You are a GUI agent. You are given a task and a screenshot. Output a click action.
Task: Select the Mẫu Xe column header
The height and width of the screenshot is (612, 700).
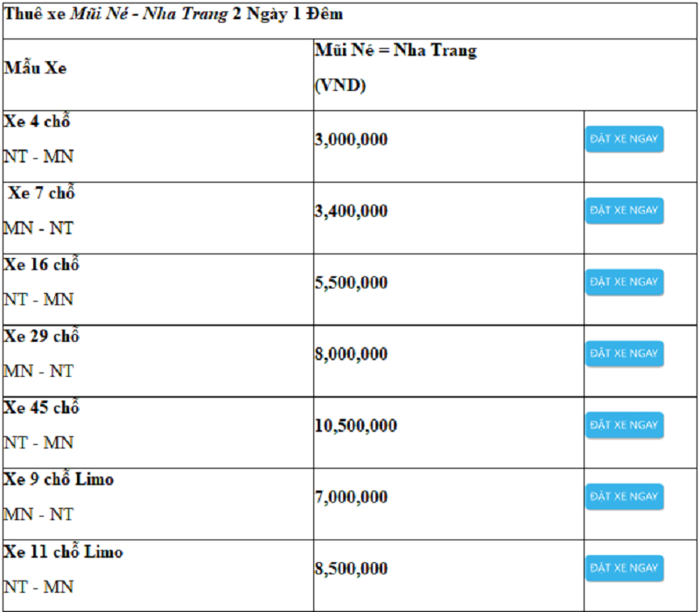click(35, 68)
